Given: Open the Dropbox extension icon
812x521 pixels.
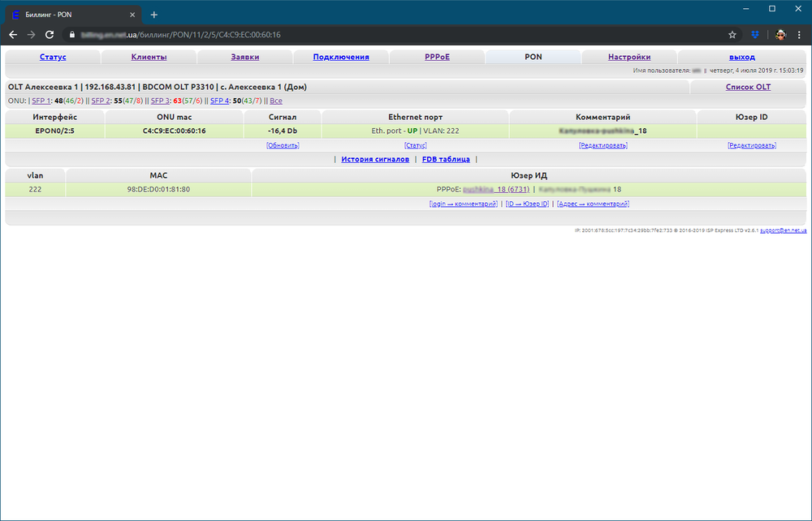Looking at the screenshot, I should point(755,35).
